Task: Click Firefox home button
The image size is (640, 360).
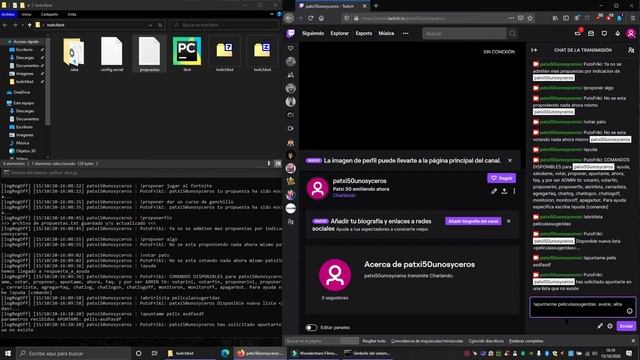Action: tap(321, 18)
